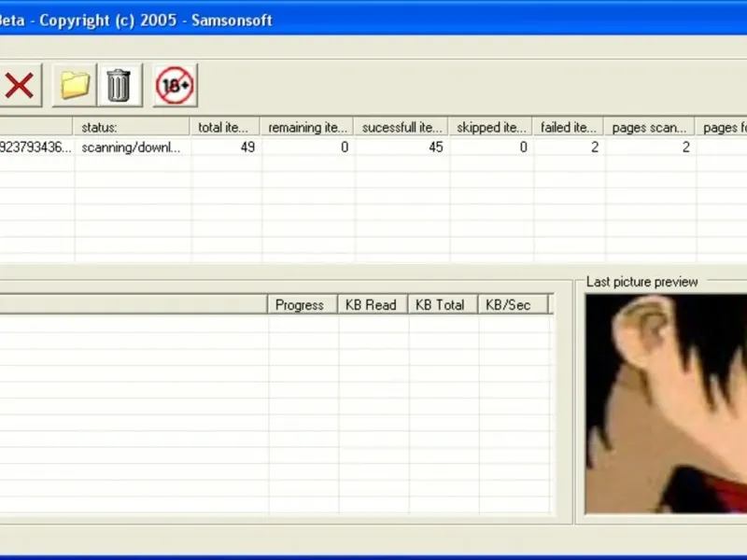Image resolution: width=747 pixels, height=560 pixels.
Task: Select the 923793436... row entry
Action: [36, 147]
